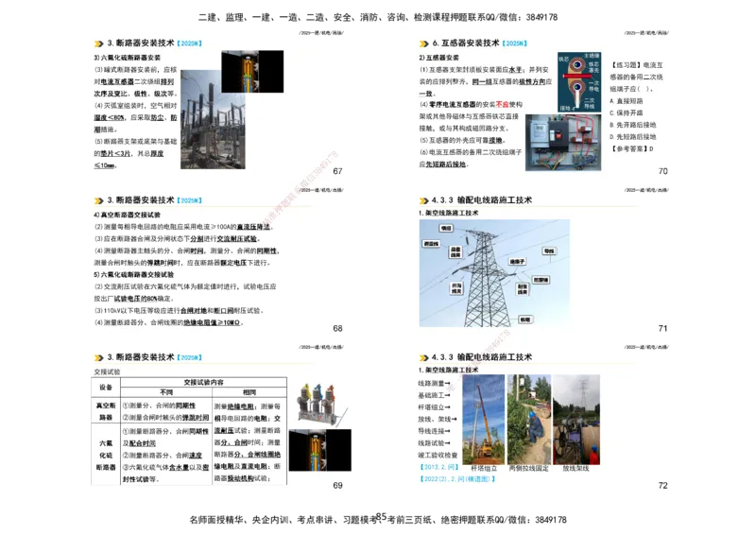Click the photo captioned 放线架线
This screenshot has width=756, height=535.
pyautogui.click(x=576, y=420)
